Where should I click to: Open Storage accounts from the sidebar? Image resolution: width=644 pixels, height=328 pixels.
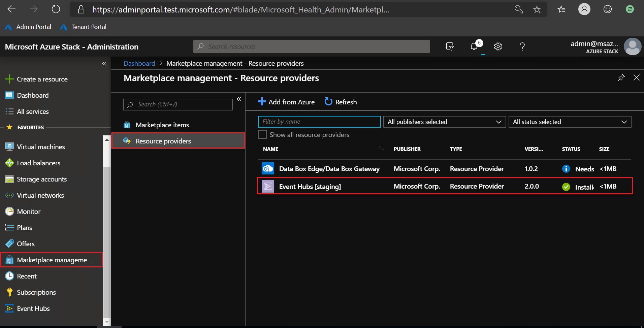point(42,179)
